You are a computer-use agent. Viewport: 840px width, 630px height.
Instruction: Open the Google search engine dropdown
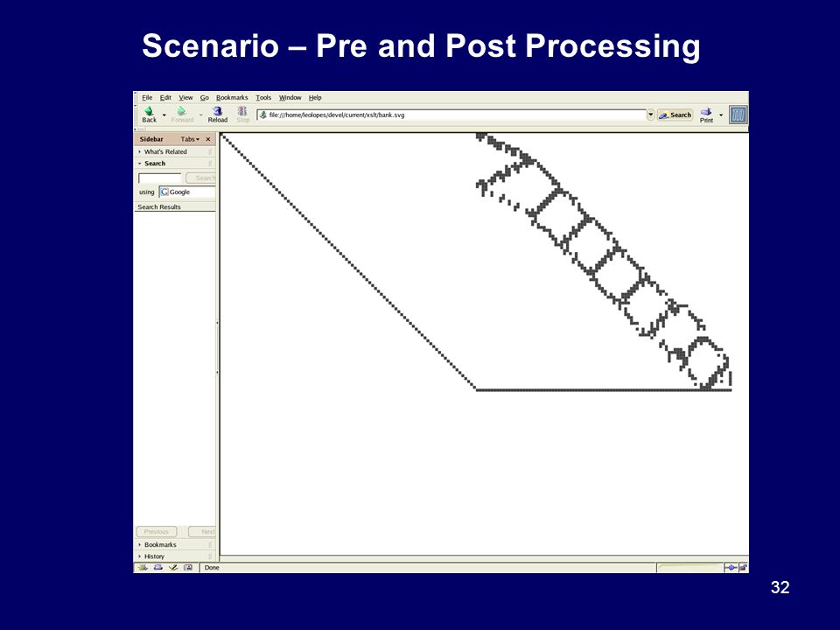point(187,192)
